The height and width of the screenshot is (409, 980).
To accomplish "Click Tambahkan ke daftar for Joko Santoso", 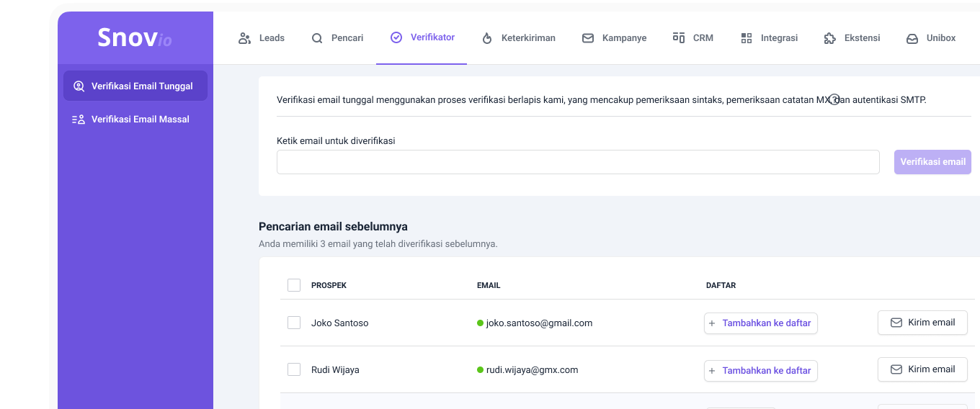I will [x=761, y=323].
